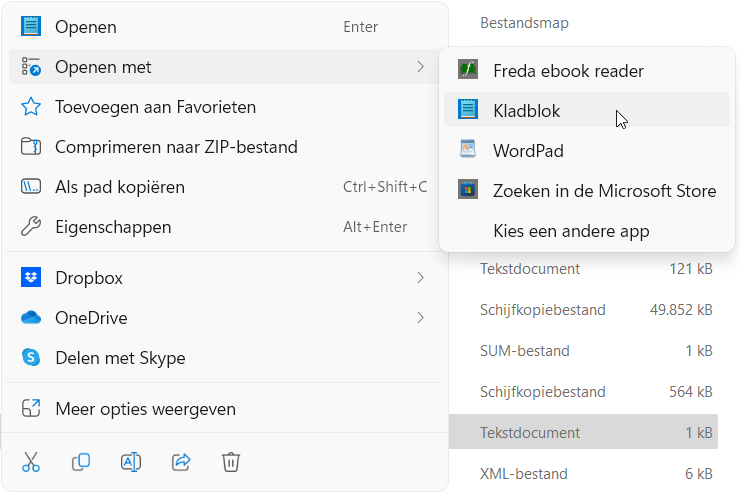Screen dimensions: 740x500
Task: Click the Als pad kopiëren icon
Action: pos(31,187)
